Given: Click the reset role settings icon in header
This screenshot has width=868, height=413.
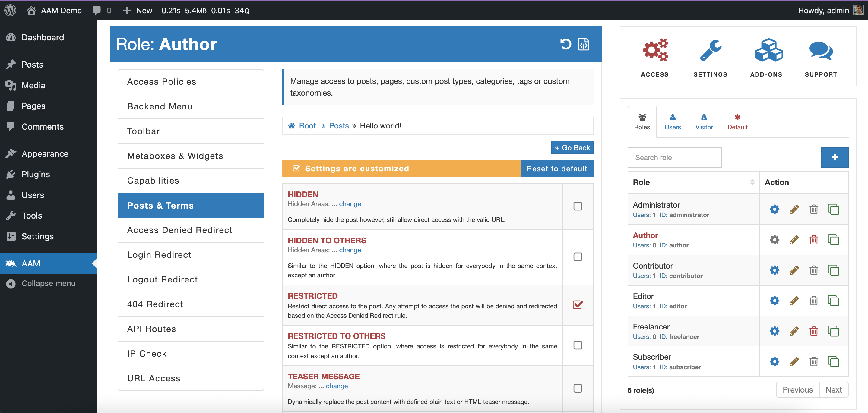Looking at the screenshot, I should pos(566,44).
